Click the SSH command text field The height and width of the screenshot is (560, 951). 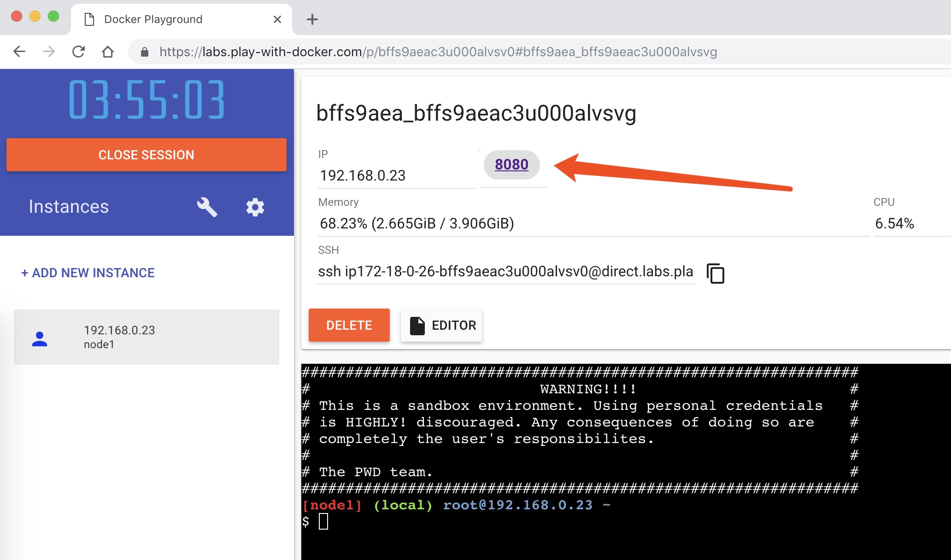coord(505,272)
